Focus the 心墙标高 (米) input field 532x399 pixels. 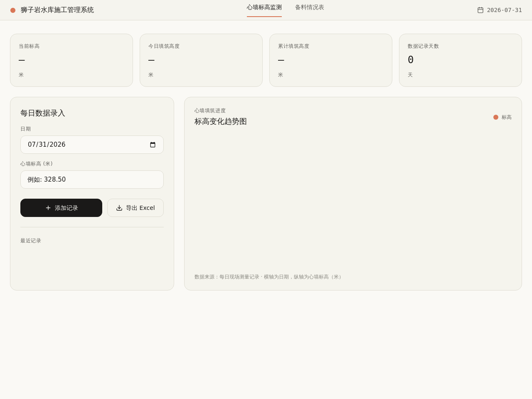(x=92, y=180)
